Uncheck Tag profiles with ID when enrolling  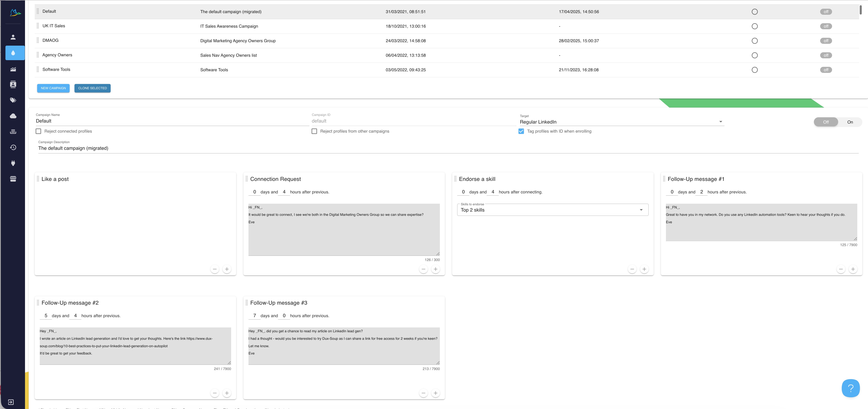coord(521,131)
